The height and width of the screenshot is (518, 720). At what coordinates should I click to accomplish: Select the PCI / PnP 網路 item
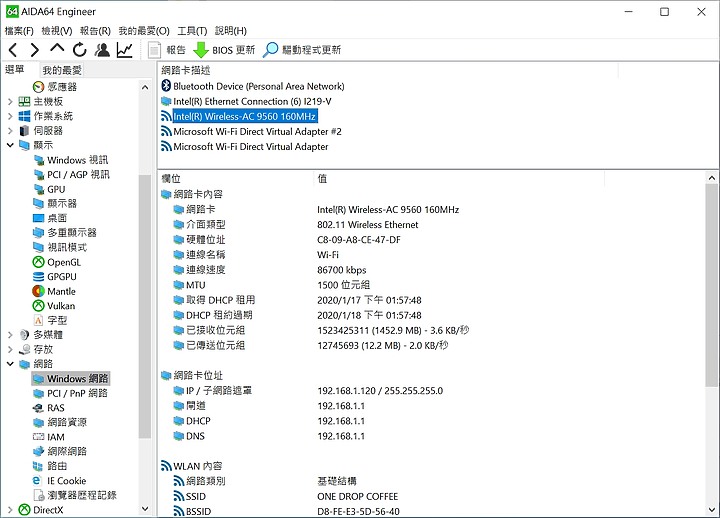point(70,393)
